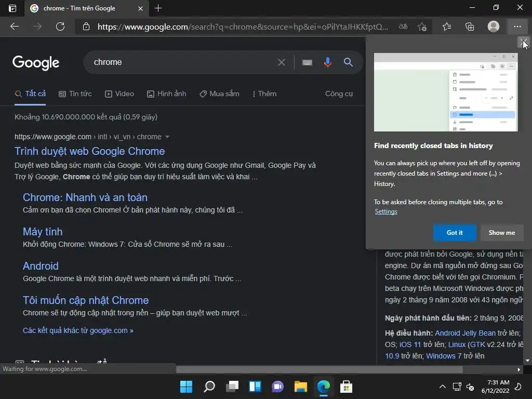The height and width of the screenshot is (399, 532).
Task: Start voice search with microphone
Action: 327,62
